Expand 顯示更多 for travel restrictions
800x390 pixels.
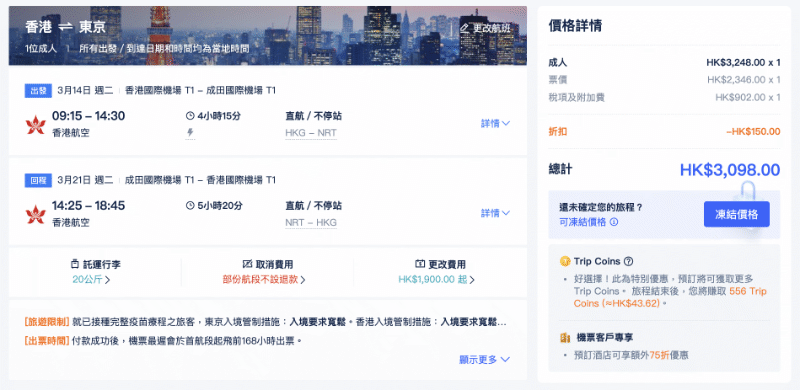coord(485,359)
